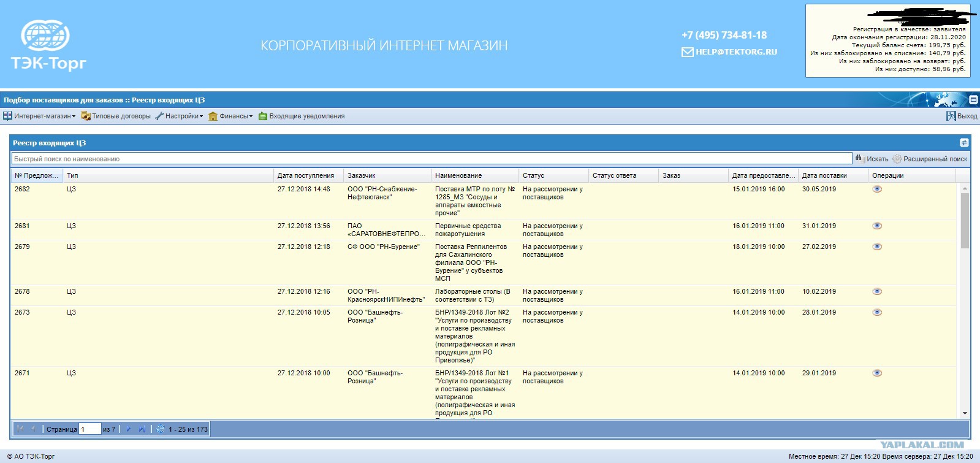980x463 pixels.
Task: Sort by № Предлож. column
Action: (36, 175)
